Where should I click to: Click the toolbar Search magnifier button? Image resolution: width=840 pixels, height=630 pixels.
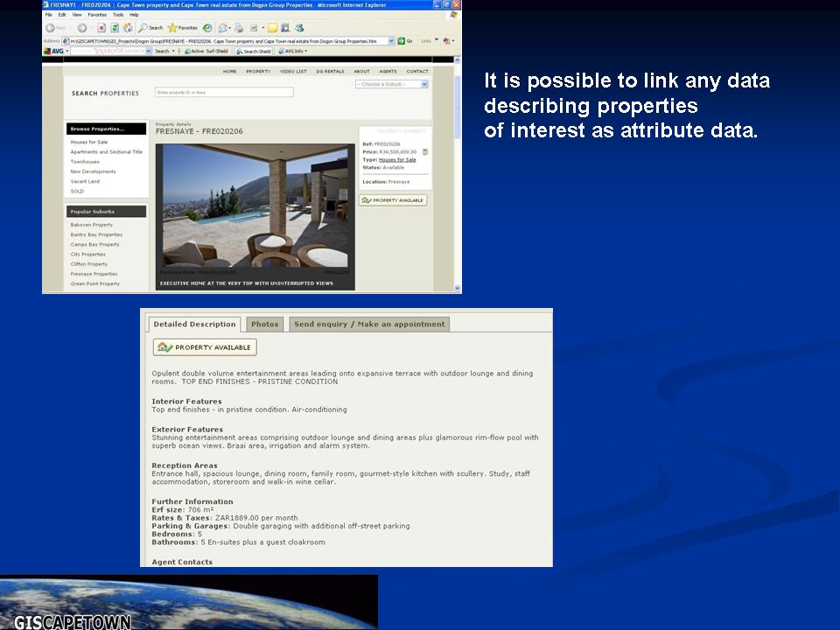click(x=143, y=28)
